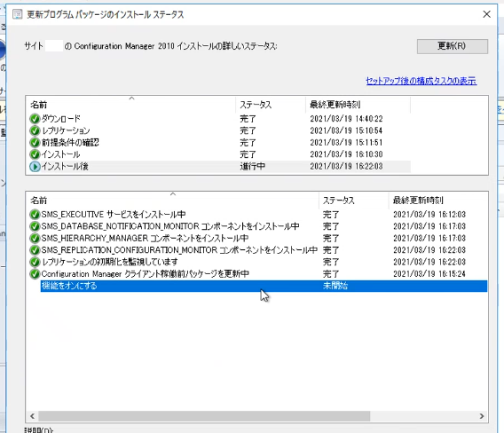Sort lower list by 名前 column header
This screenshot has width=504, height=433.
[173, 201]
